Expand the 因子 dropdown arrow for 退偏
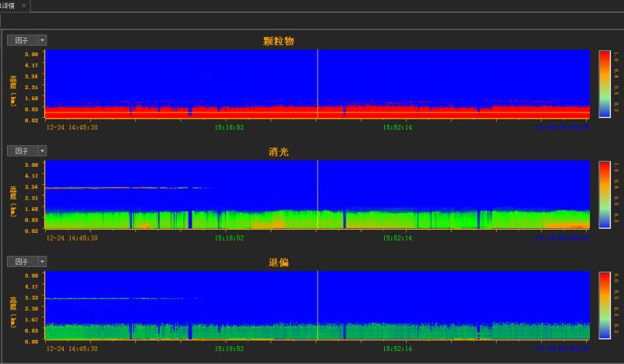Image resolution: width=624 pixels, height=364 pixels. click(x=43, y=262)
